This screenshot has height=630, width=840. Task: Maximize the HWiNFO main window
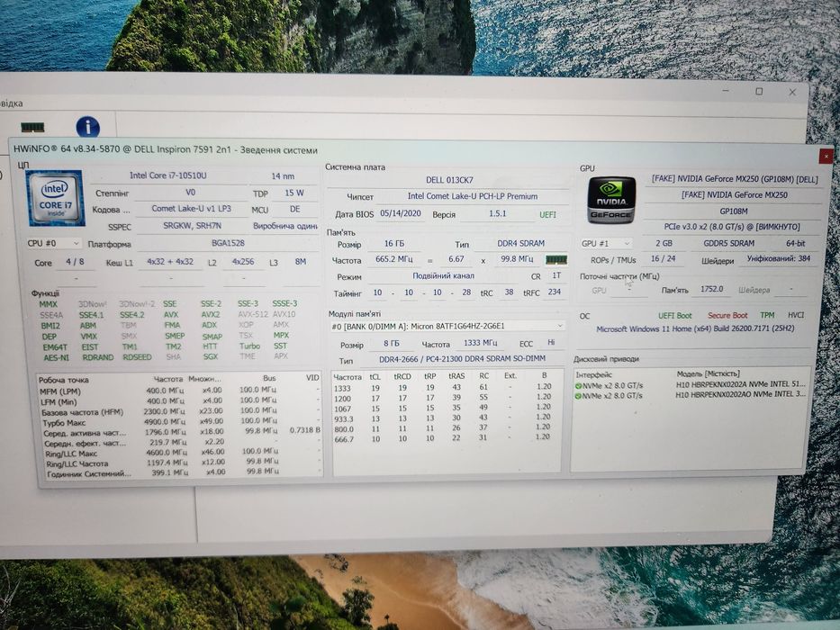[759, 92]
